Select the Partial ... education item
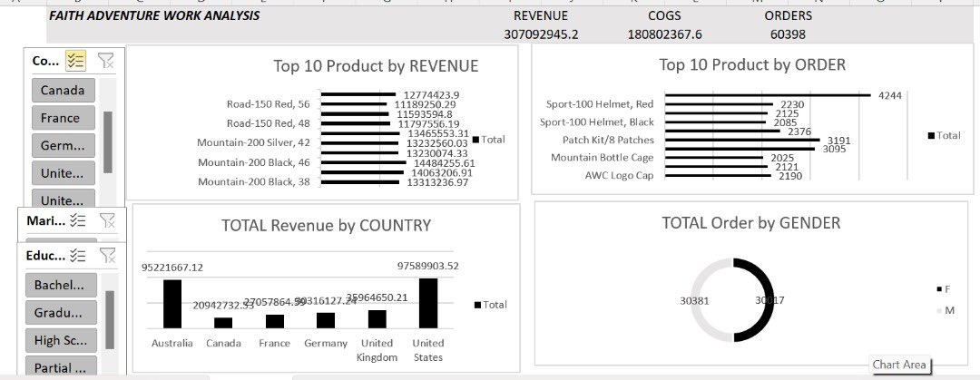Viewport: 980px width, 380px height. 62,367
